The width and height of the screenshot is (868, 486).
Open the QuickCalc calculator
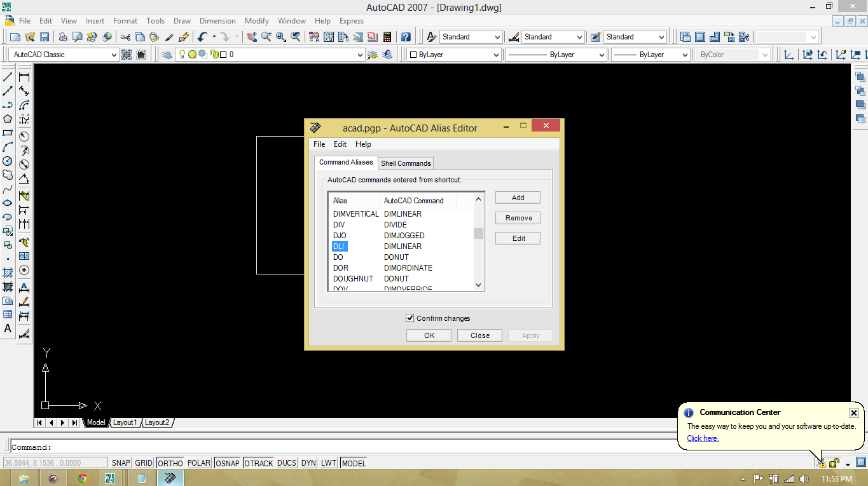pyautogui.click(x=388, y=37)
